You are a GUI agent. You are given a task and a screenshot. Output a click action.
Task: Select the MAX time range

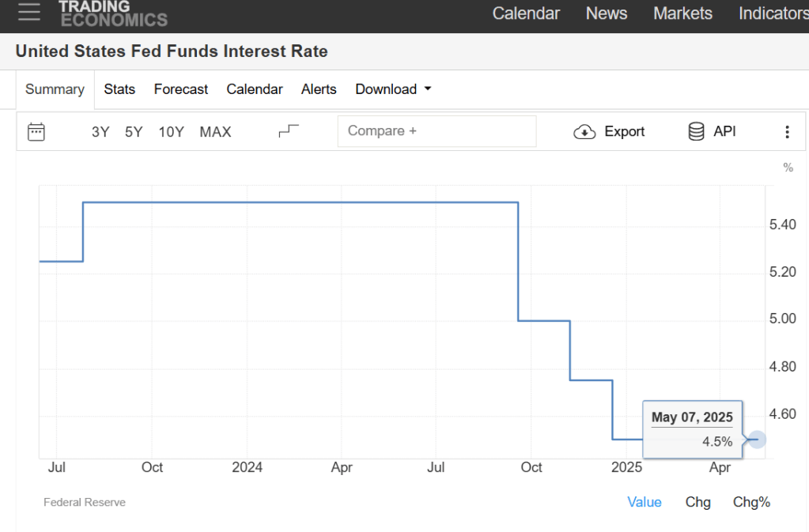215,132
